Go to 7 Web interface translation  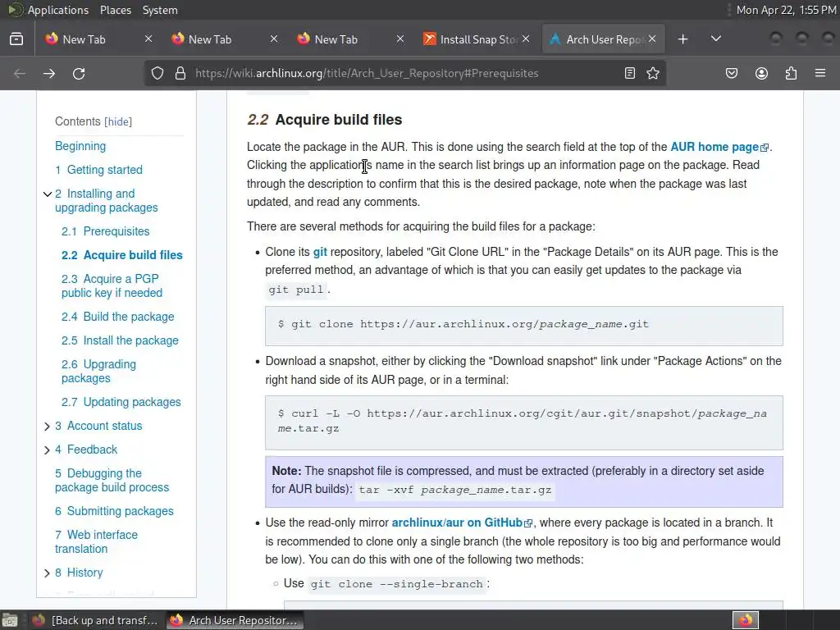pos(96,541)
